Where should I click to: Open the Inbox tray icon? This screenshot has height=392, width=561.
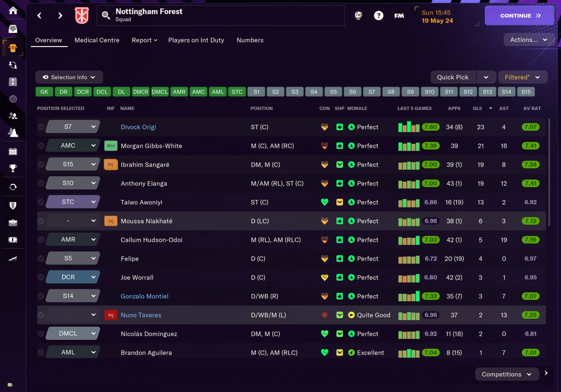coord(13,29)
